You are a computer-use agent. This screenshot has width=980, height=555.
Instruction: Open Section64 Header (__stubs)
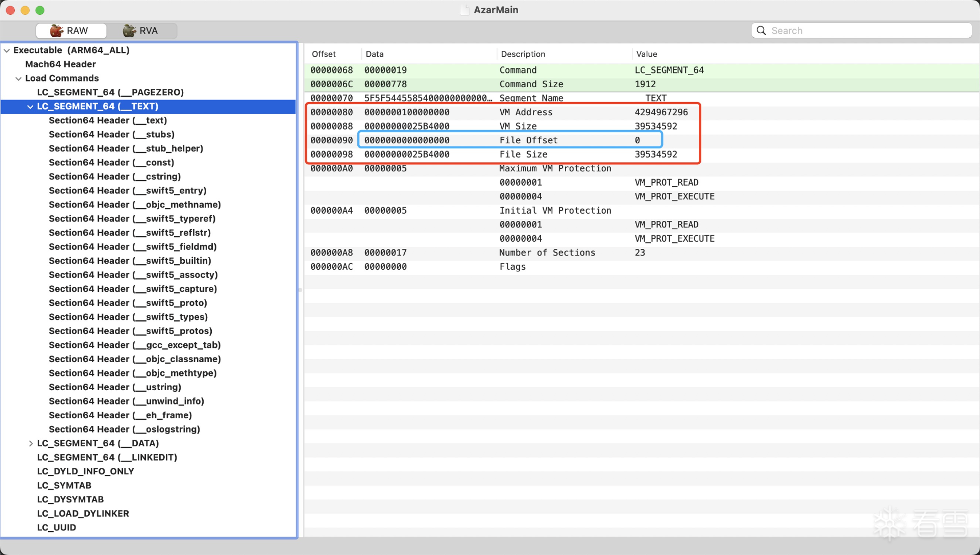click(x=111, y=135)
